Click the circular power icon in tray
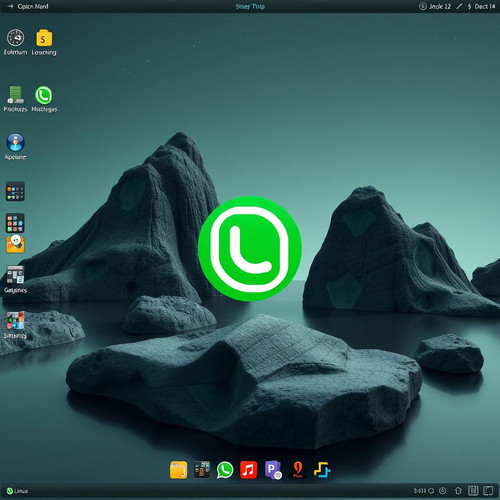 coord(443,491)
